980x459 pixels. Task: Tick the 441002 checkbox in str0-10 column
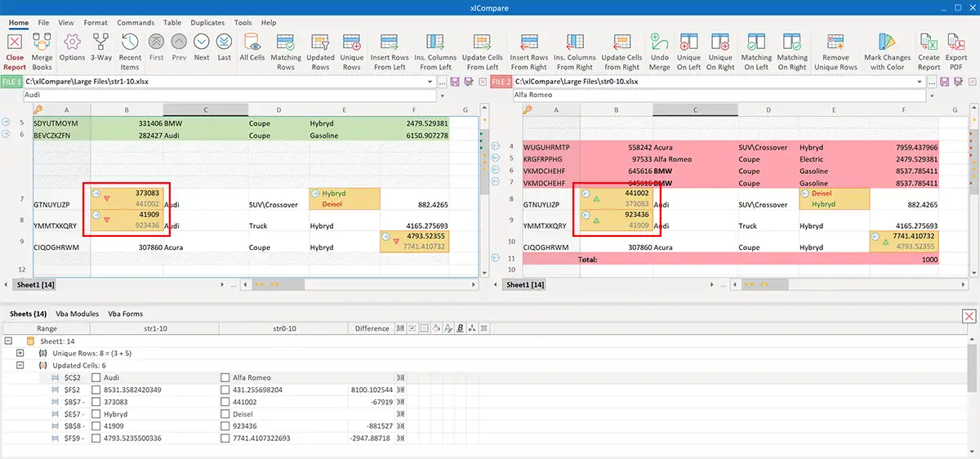225,402
